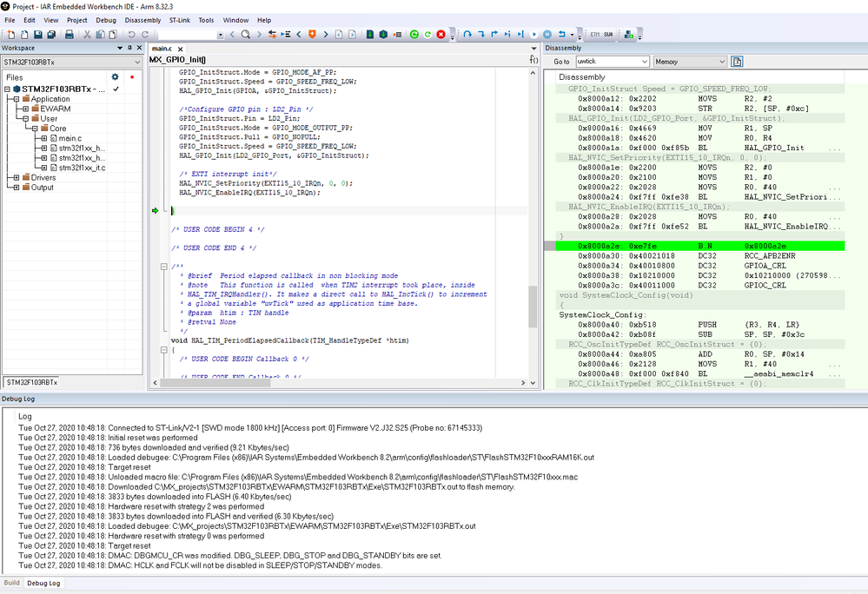Click the Run to Cursor icon

(x=520, y=34)
